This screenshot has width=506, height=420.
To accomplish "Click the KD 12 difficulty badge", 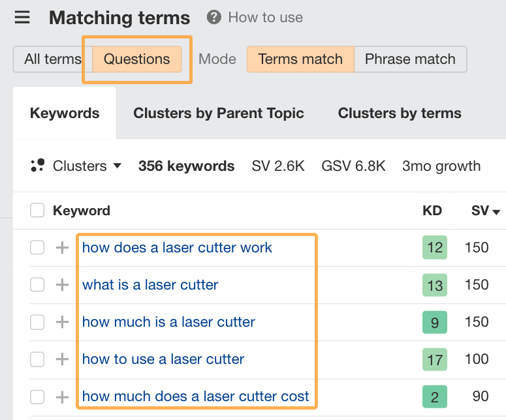I will tap(434, 248).
